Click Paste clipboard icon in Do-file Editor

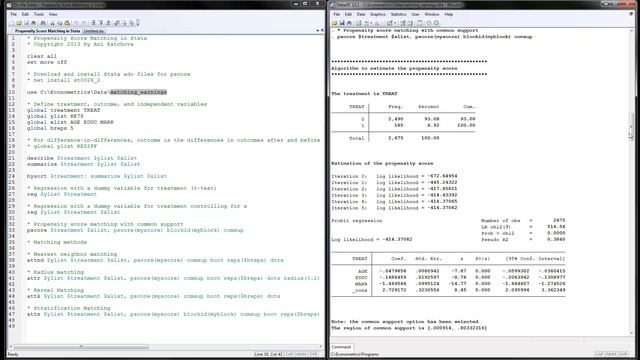pyautogui.click(x=67, y=23)
